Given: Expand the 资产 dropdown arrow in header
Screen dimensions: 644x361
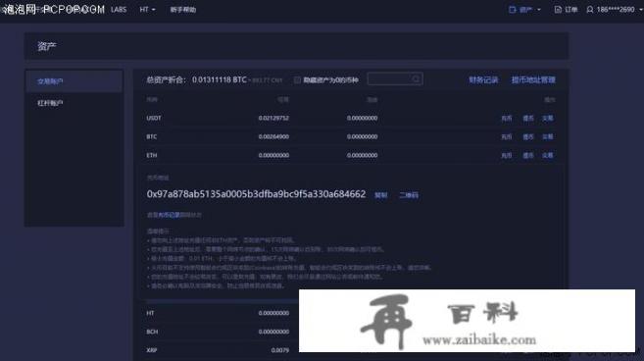Looking at the screenshot, I should 539,10.
